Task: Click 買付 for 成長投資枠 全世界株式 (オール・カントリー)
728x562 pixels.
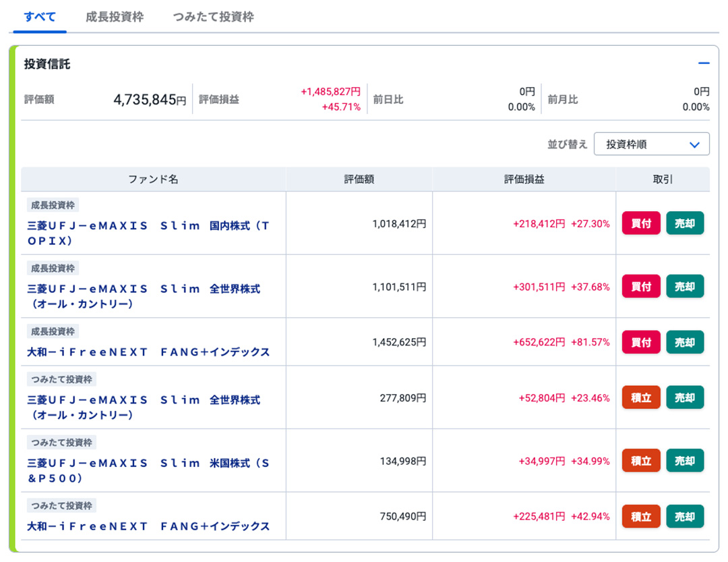Action: [641, 286]
